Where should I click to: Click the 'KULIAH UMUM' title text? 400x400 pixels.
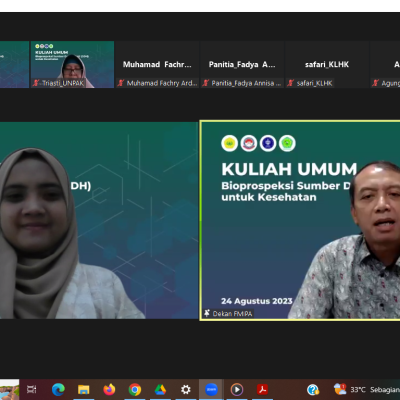click(x=289, y=169)
